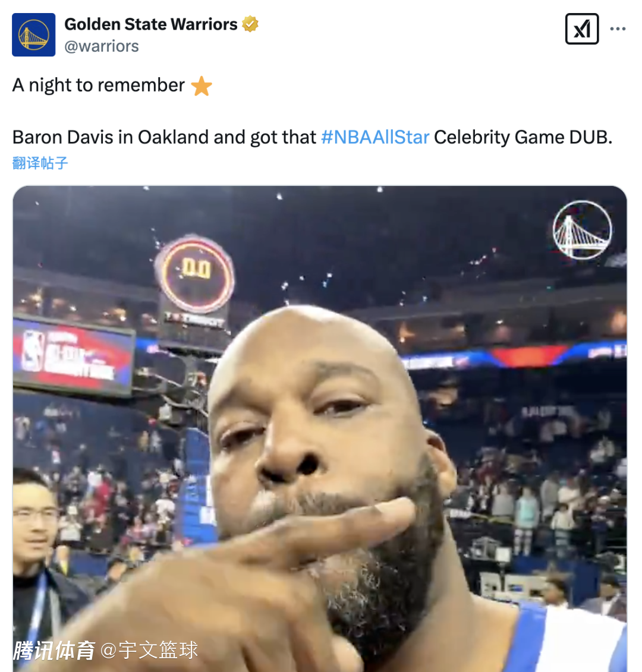The height and width of the screenshot is (672, 642).
Task: Click the blue jersey strap in video
Action: [x=527, y=639]
